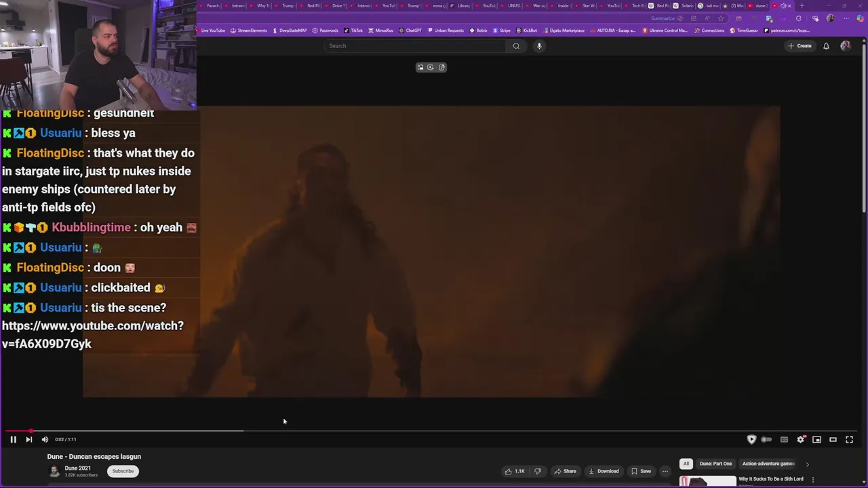Open TimeGuessr bookmark
The image size is (868, 488).
[744, 30]
